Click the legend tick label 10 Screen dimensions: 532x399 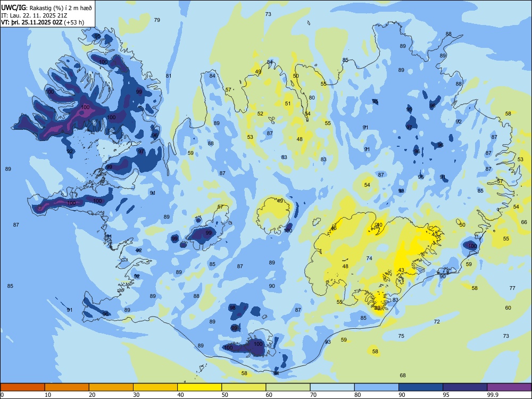pos(48,395)
